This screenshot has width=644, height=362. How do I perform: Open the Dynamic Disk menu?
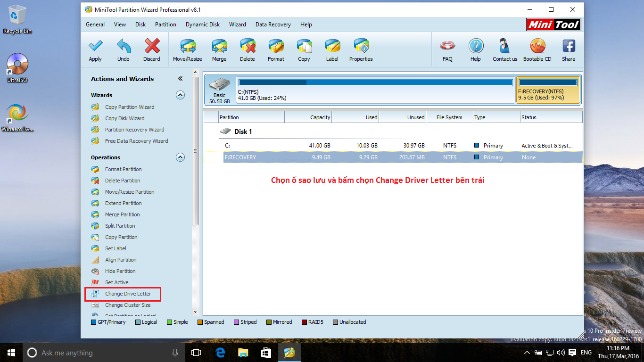(203, 25)
